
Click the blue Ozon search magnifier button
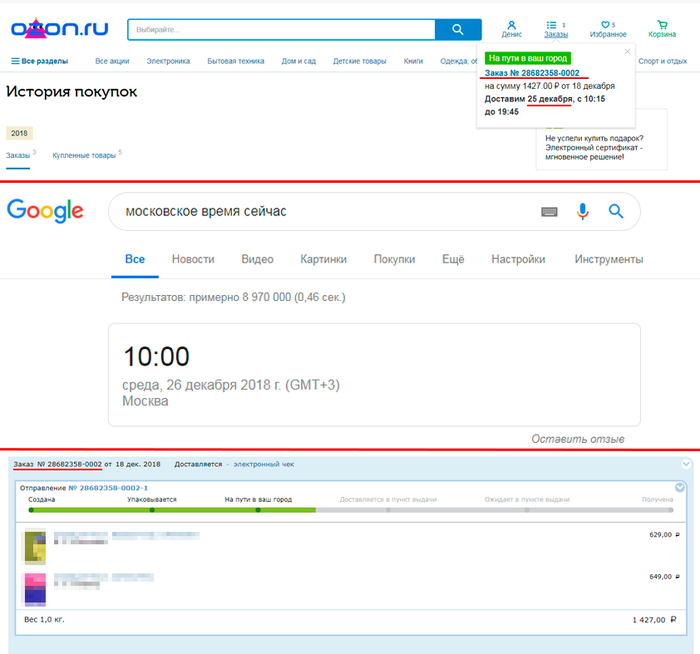pyautogui.click(x=458, y=29)
